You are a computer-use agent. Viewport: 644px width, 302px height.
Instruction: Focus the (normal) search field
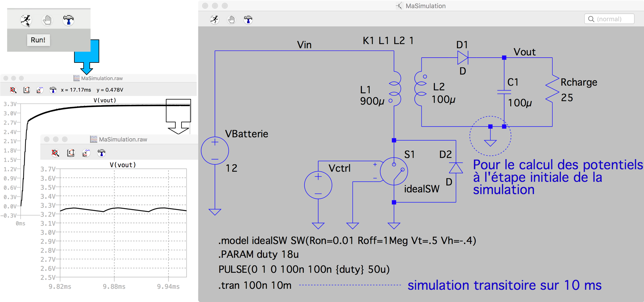tap(609, 19)
